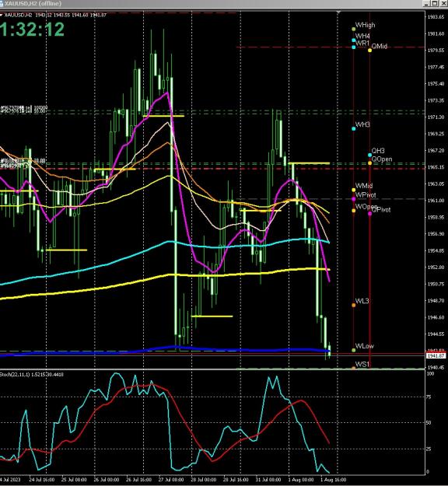Image resolution: width=448 pixels, height=486 pixels.
Task: Click the 1965.15 price scale value
Action: [x=436, y=167]
